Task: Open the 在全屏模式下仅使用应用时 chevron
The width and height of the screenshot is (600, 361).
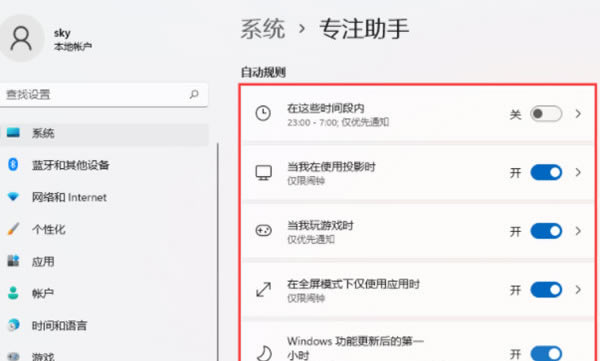Action: pyautogui.click(x=578, y=290)
